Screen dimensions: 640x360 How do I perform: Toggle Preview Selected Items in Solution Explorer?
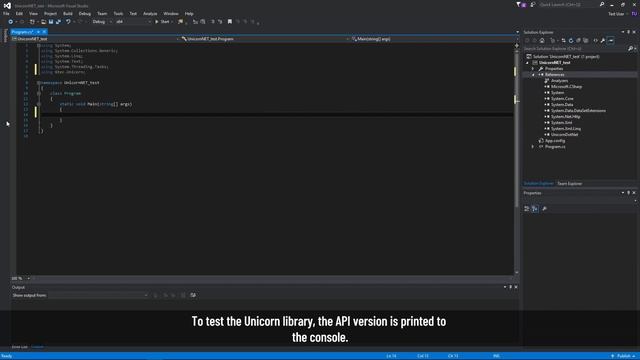(611, 40)
